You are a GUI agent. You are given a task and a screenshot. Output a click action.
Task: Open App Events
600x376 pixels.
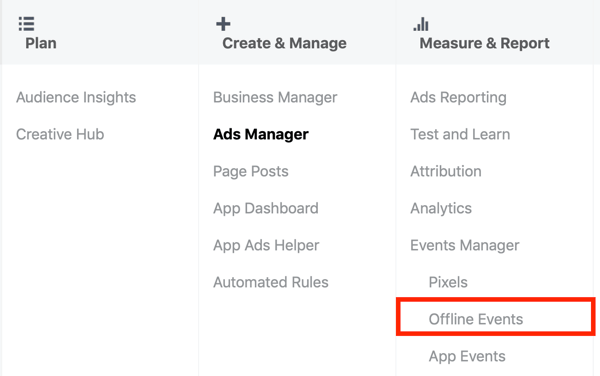click(x=467, y=356)
